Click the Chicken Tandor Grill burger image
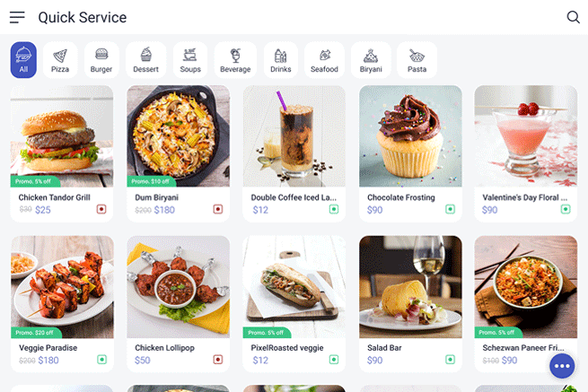This screenshot has width=588, height=392. pos(62,136)
